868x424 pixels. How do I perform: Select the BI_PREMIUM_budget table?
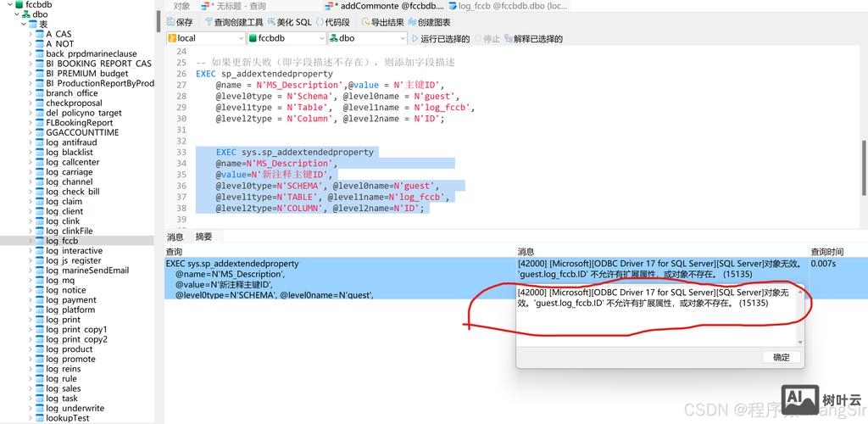pyautogui.click(x=87, y=73)
